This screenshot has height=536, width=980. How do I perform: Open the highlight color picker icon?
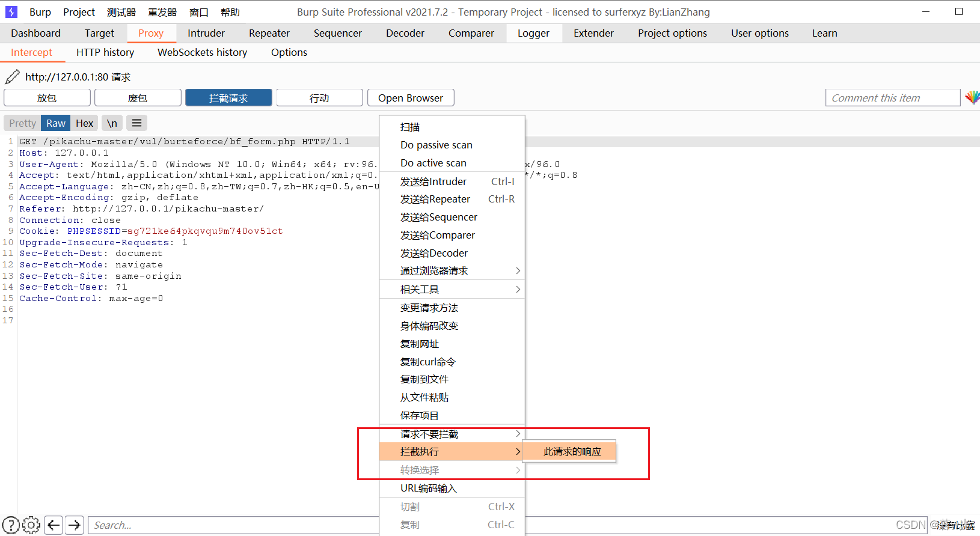click(972, 97)
